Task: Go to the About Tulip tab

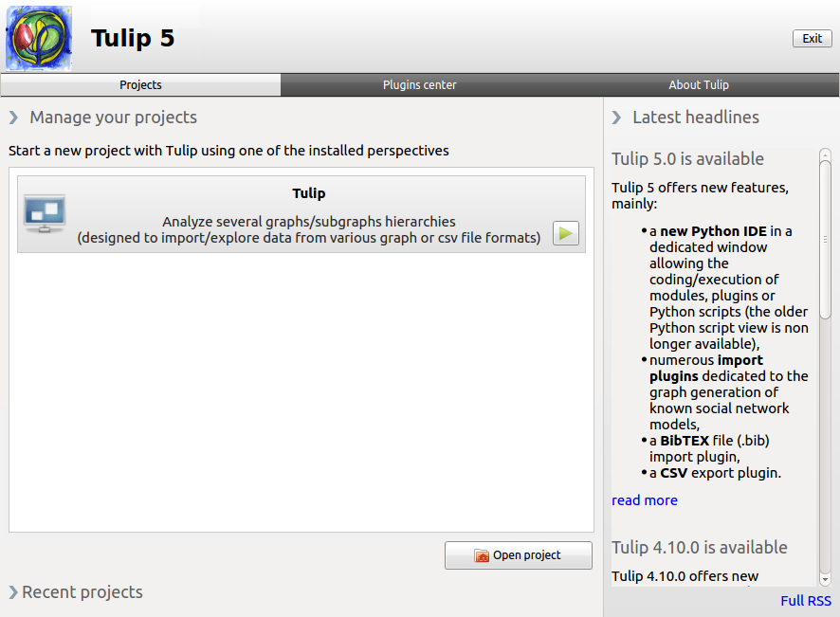Action: 699,84
